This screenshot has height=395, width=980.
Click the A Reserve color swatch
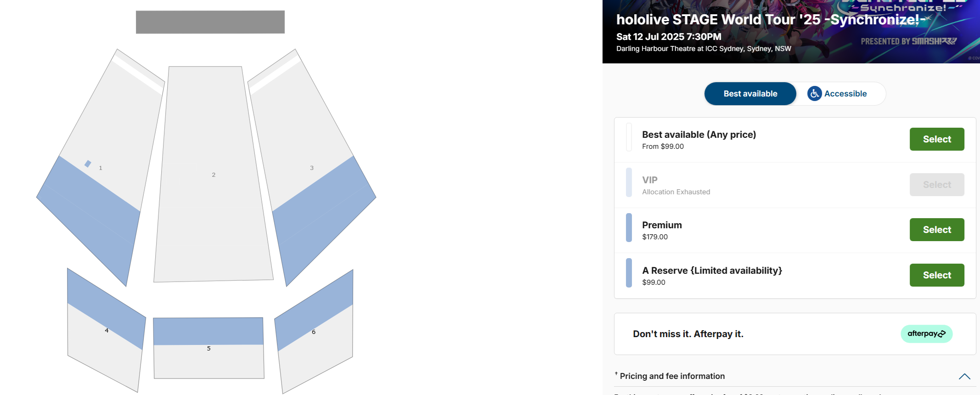tap(629, 273)
